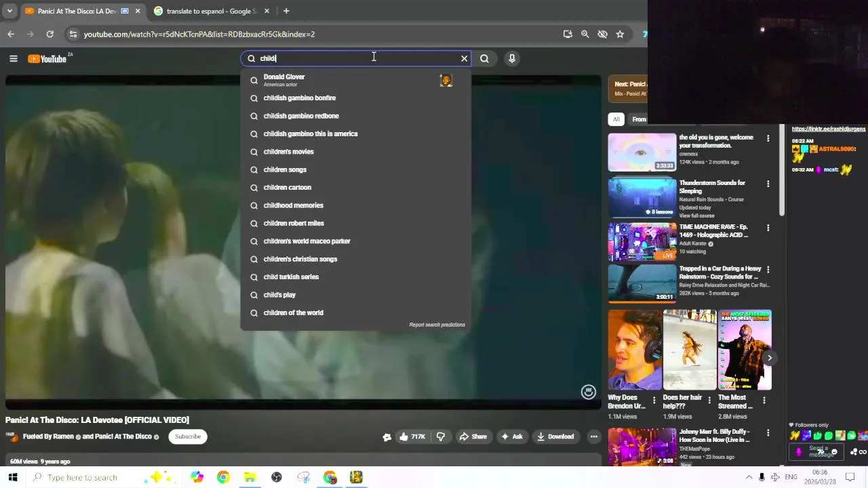Download the LA Devotee video

555,436
